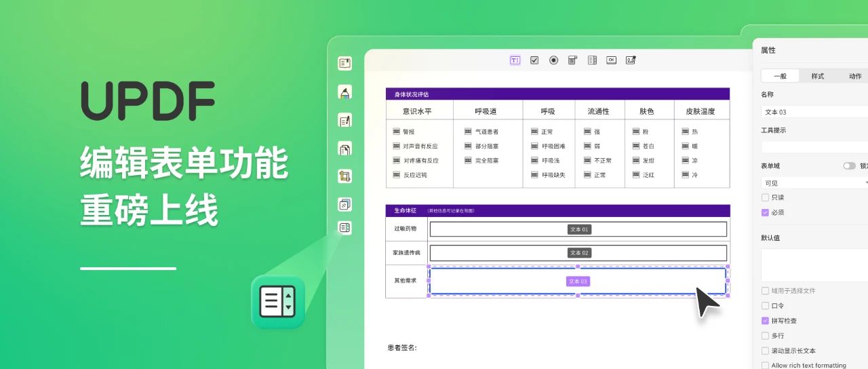
Task: Open the Edit PDF tool in sidebar
Action: [344, 121]
